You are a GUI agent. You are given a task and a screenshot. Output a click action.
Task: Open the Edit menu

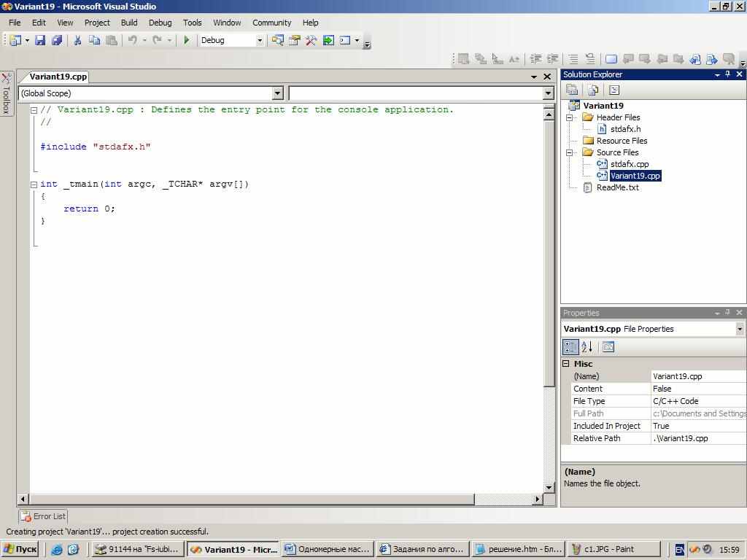pyautogui.click(x=39, y=23)
